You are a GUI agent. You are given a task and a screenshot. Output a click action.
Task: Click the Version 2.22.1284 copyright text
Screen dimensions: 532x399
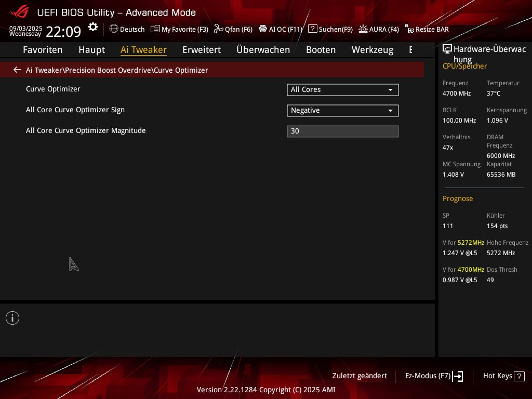click(x=266, y=390)
